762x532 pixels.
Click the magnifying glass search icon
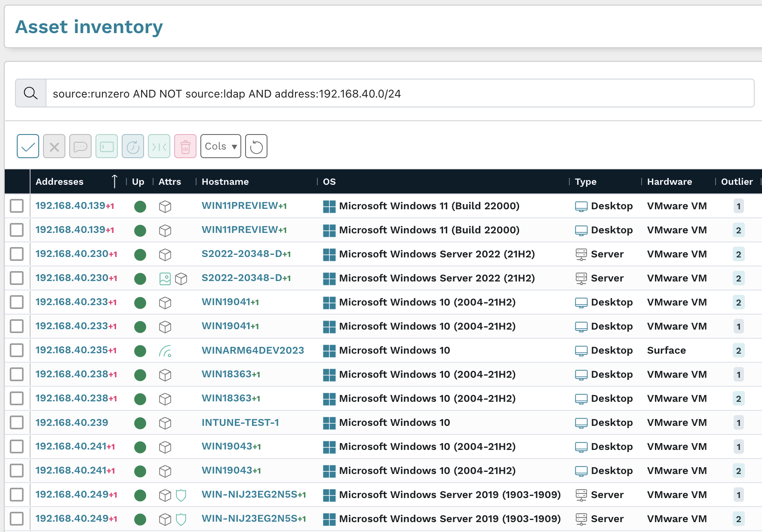pos(31,93)
